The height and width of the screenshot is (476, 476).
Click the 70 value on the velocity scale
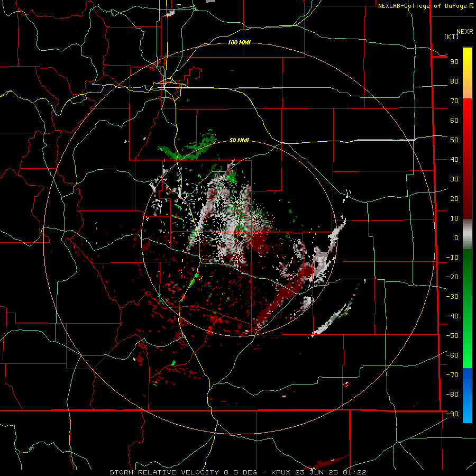pyautogui.click(x=454, y=101)
